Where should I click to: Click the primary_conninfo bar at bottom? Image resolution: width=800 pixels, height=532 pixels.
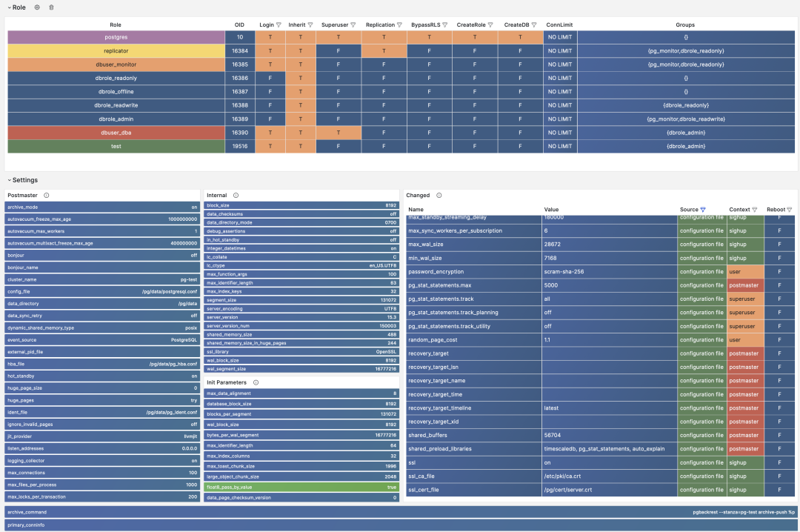401,525
